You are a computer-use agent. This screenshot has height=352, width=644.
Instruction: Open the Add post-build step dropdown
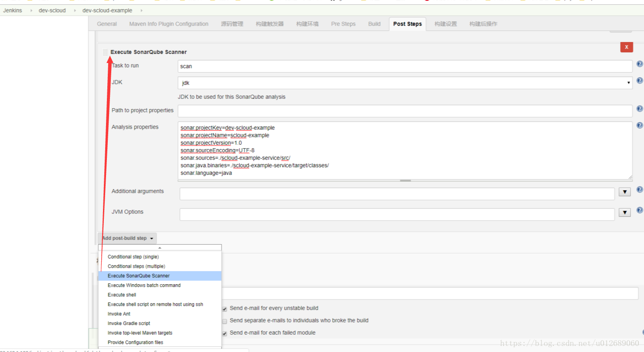[x=127, y=238]
